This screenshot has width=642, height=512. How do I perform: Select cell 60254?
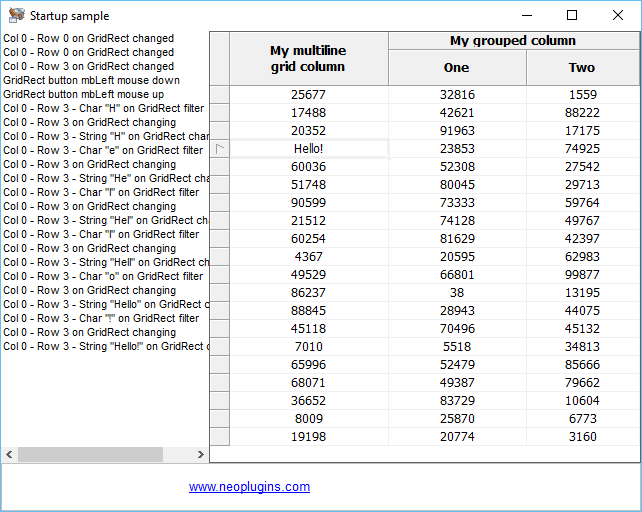point(309,239)
